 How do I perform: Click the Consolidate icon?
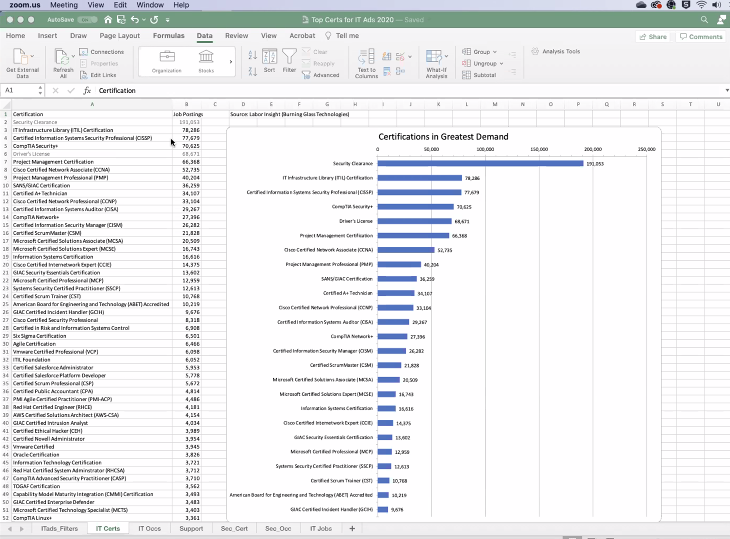(x=400, y=71)
